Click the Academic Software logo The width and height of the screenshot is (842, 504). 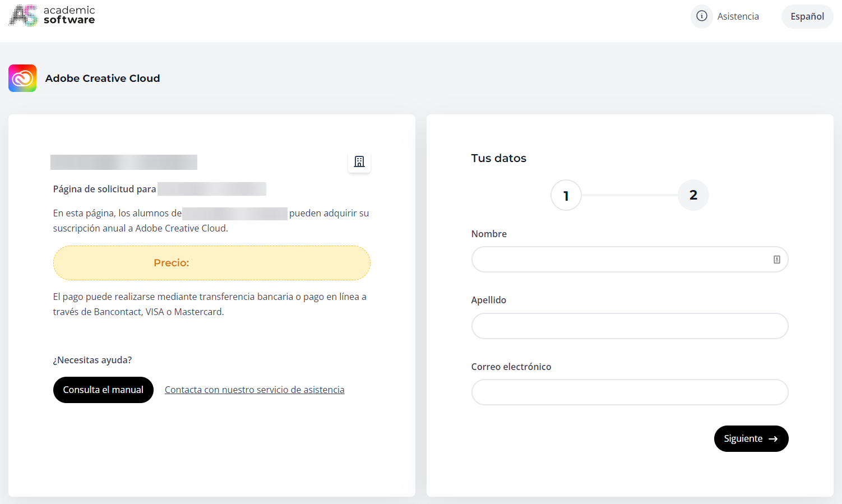[51, 15]
